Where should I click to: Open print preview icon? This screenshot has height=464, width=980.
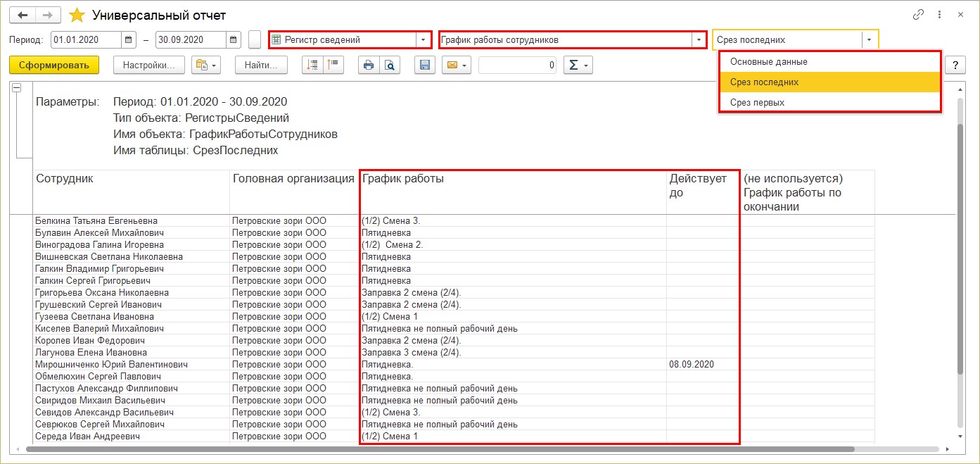(389, 65)
